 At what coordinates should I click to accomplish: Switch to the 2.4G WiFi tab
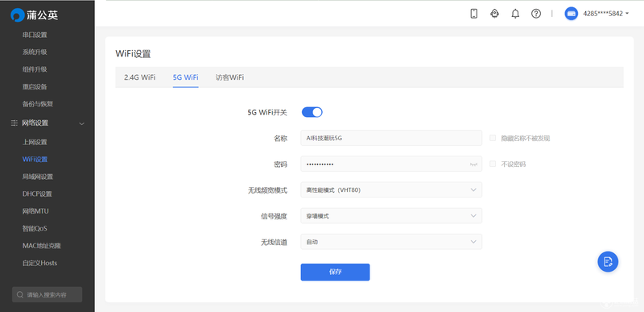pyautogui.click(x=139, y=77)
